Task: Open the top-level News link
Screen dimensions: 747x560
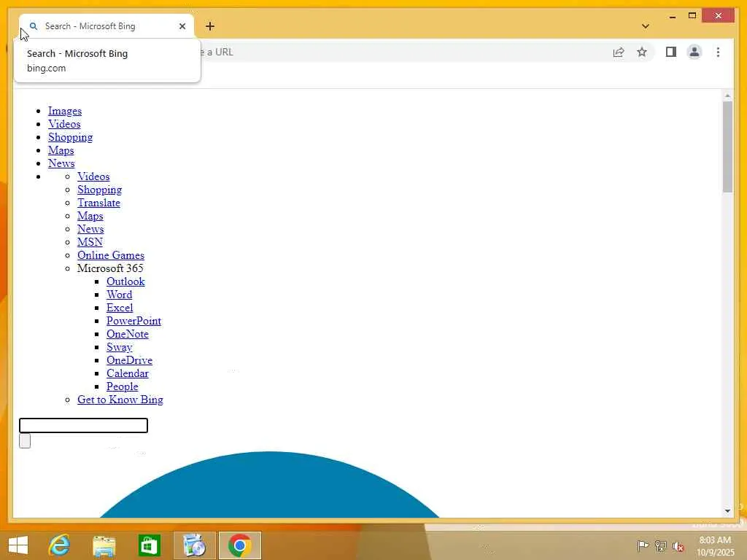Action: click(x=61, y=163)
